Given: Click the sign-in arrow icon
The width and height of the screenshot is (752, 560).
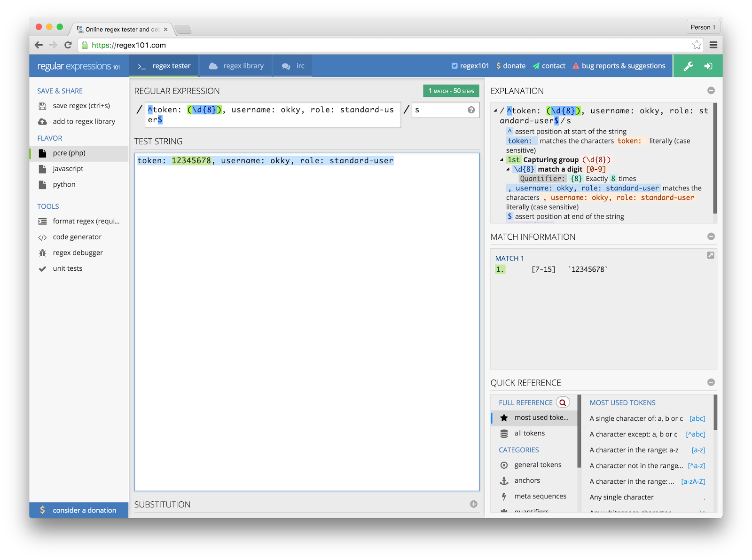Looking at the screenshot, I should click(708, 66).
